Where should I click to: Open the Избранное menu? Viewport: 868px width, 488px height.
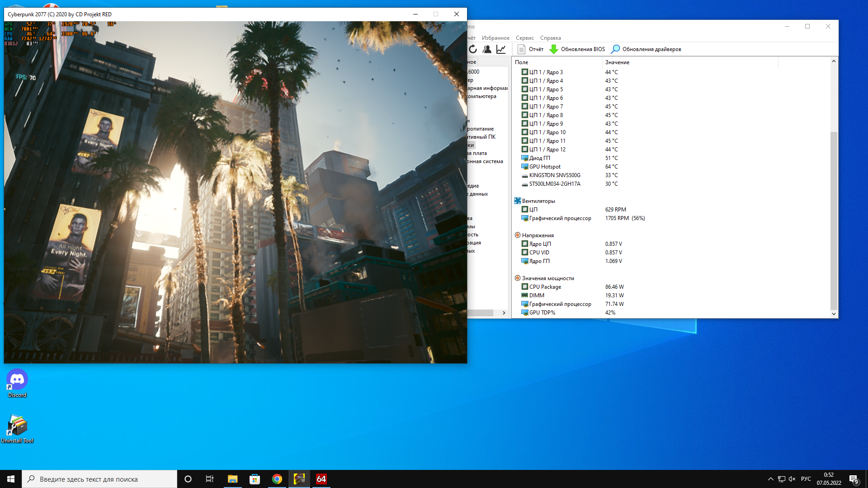pyautogui.click(x=495, y=38)
